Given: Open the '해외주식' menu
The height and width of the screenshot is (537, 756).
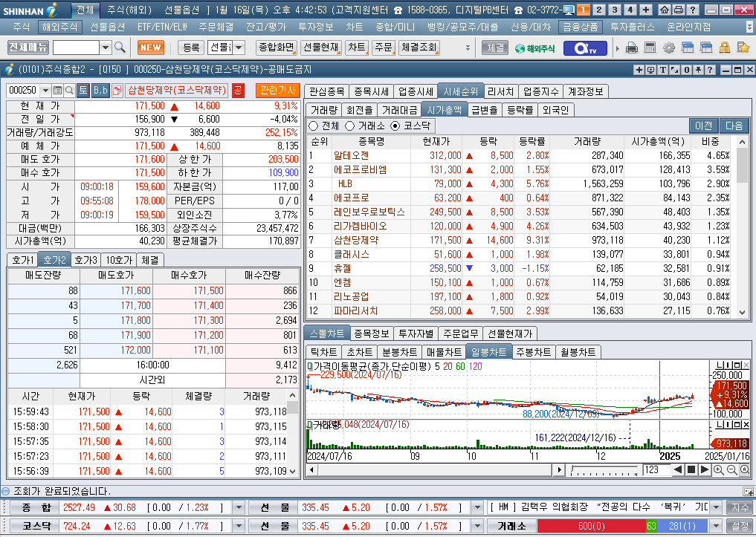Looking at the screenshot, I should coord(59,27).
